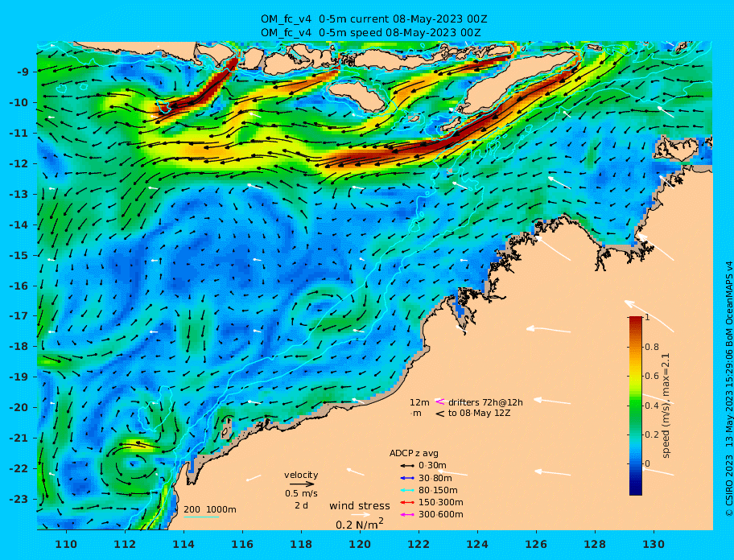Click the longitude axis label '126'
Screen dimensions: 734x560
pyautogui.click(x=536, y=544)
